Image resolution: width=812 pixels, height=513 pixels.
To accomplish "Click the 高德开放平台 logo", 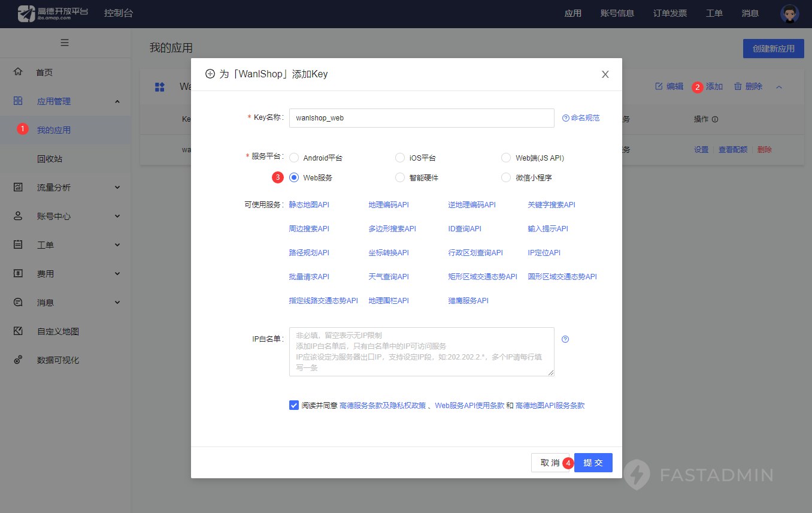I will 53,13.
